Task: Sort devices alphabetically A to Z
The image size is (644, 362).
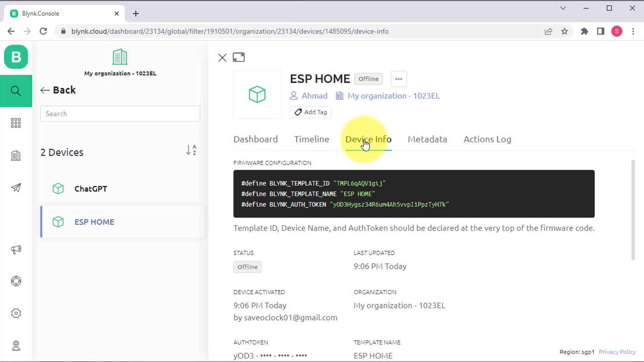Action: [x=191, y=150]
